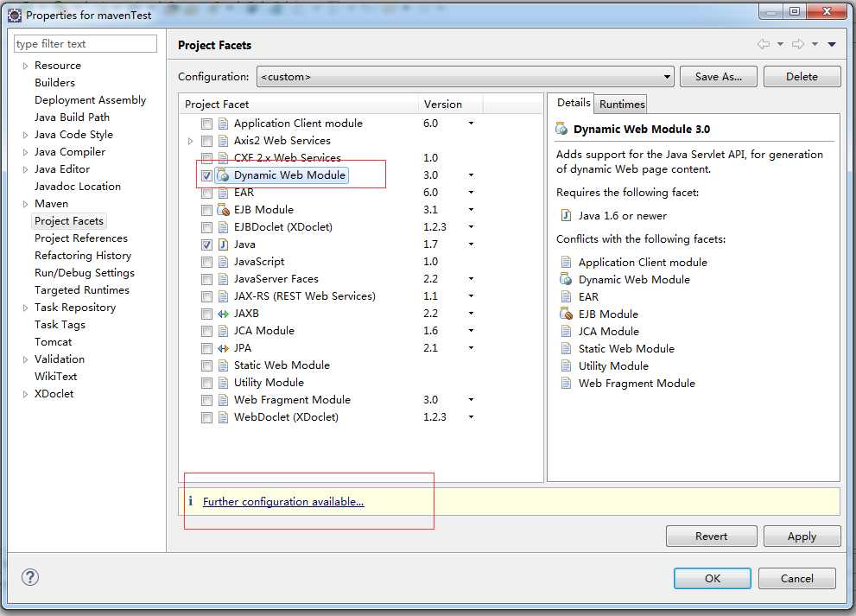Open Deployment Assembly properties page
The height and width of the screenshot is (616, 856).
[90, 100]
